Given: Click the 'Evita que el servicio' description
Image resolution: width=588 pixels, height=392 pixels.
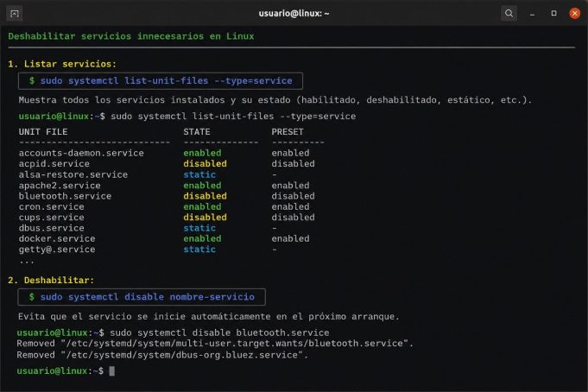Looking at the screenshot, I should pos(208,317).
